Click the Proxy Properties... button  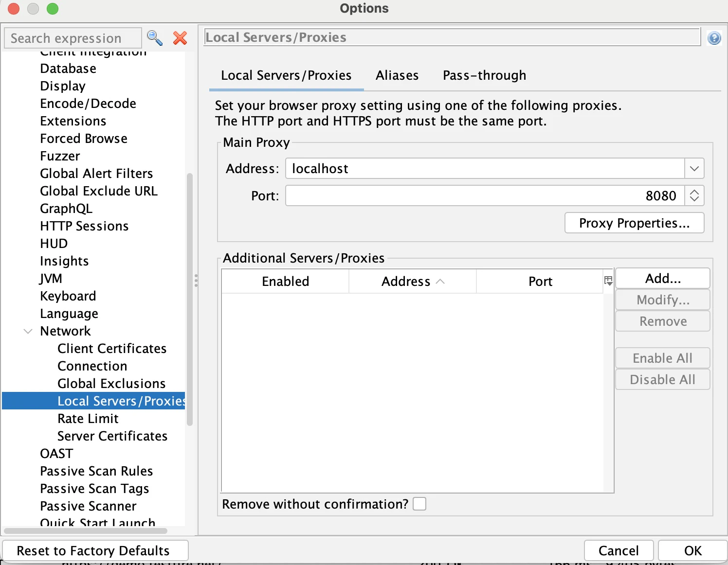pos(634,223)
